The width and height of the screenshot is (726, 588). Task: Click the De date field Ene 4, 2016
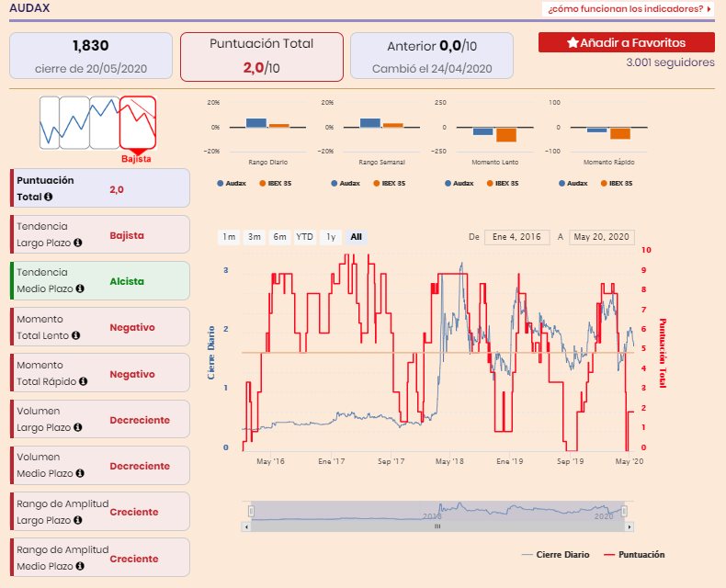coord(516,237)
